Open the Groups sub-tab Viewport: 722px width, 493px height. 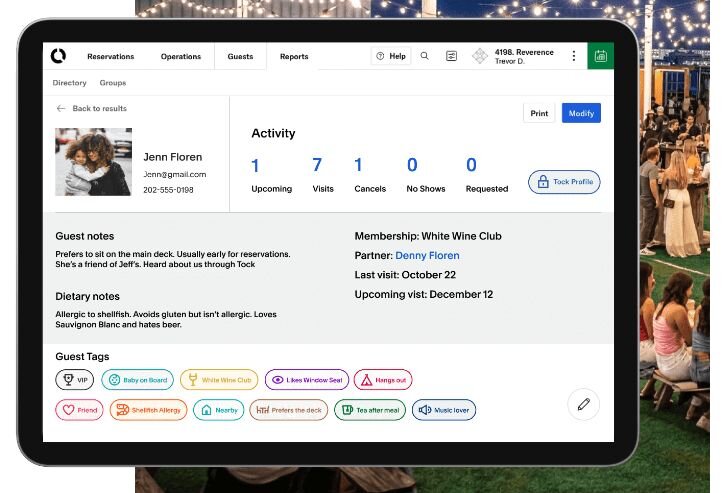tap(112, 83)
